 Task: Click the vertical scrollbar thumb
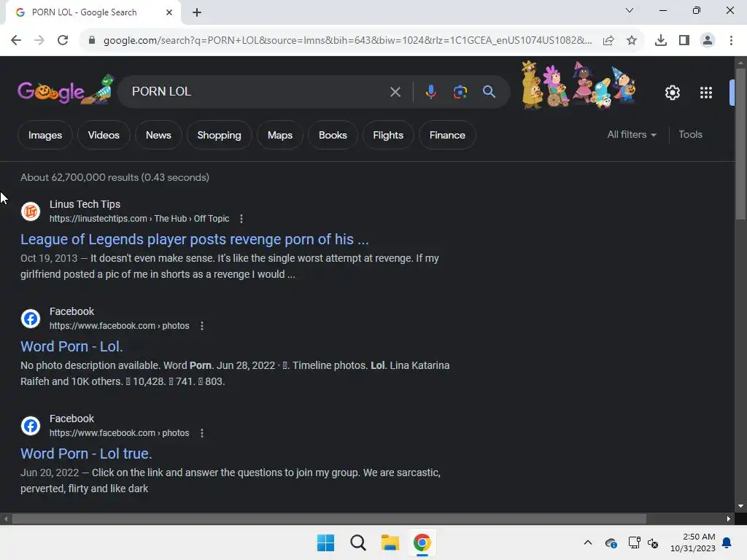click(x=740, y=143)
